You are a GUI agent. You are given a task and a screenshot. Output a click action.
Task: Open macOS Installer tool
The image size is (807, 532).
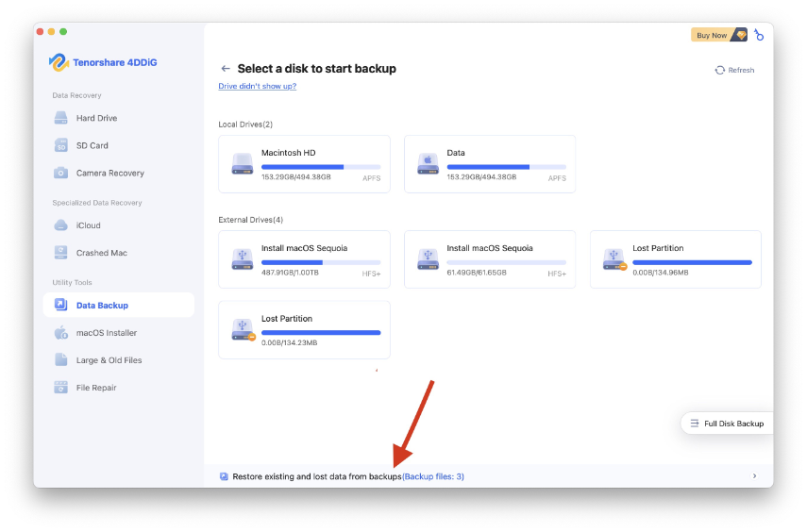pos(119,333)
